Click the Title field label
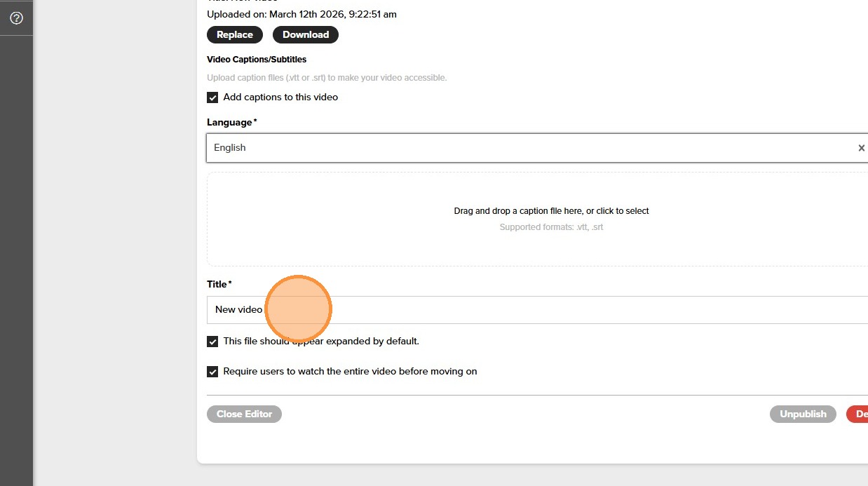 click(x=217, y=284)
